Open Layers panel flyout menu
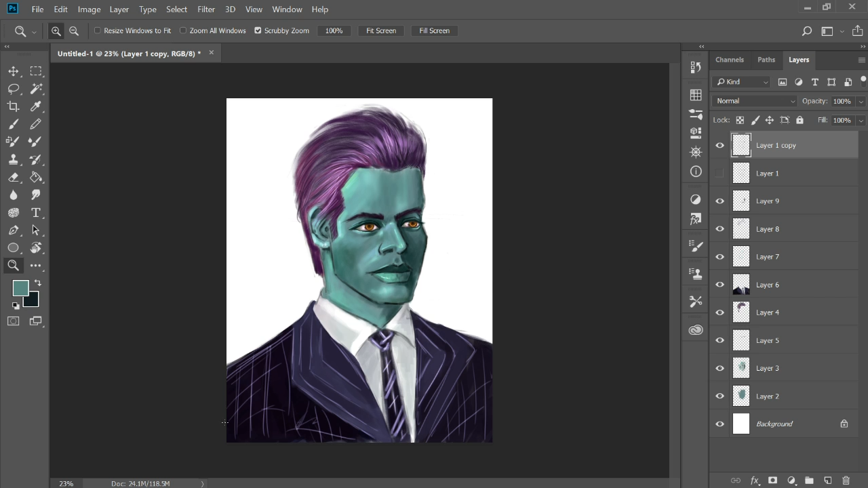Viewport: 868px width, 488px height. click(x=862, y=60)
